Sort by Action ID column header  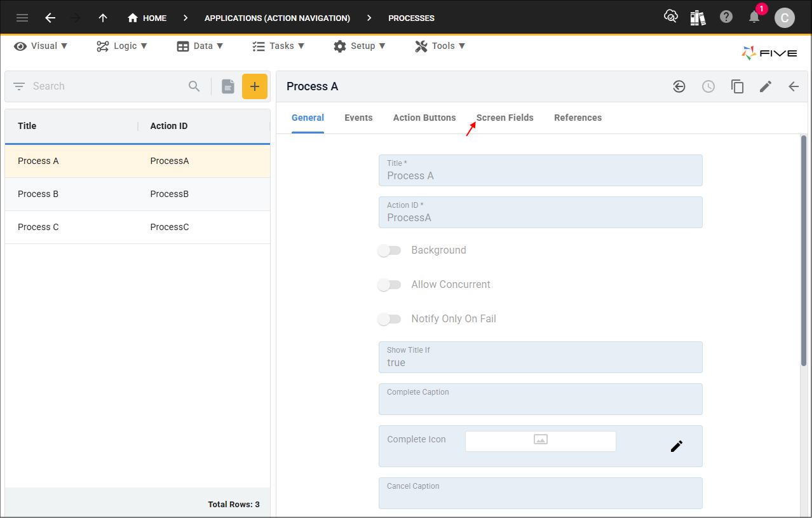pyautogui.click(x=169, y=126)
